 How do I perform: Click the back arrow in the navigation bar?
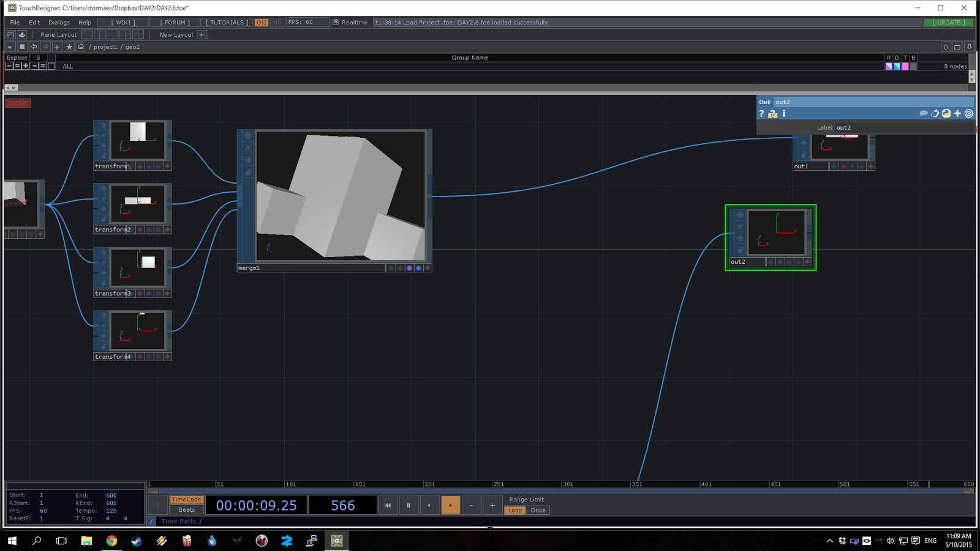(34, 47)
